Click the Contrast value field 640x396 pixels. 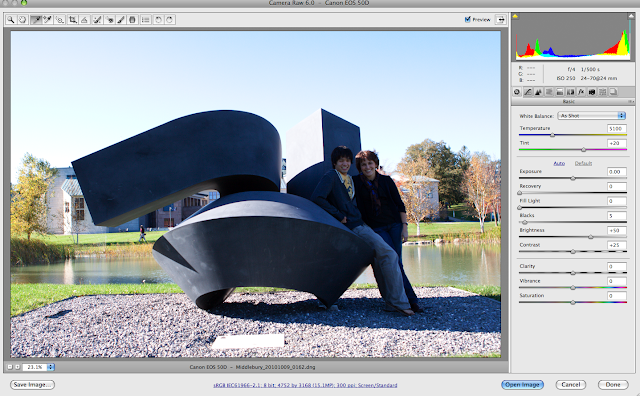(617, 245)
